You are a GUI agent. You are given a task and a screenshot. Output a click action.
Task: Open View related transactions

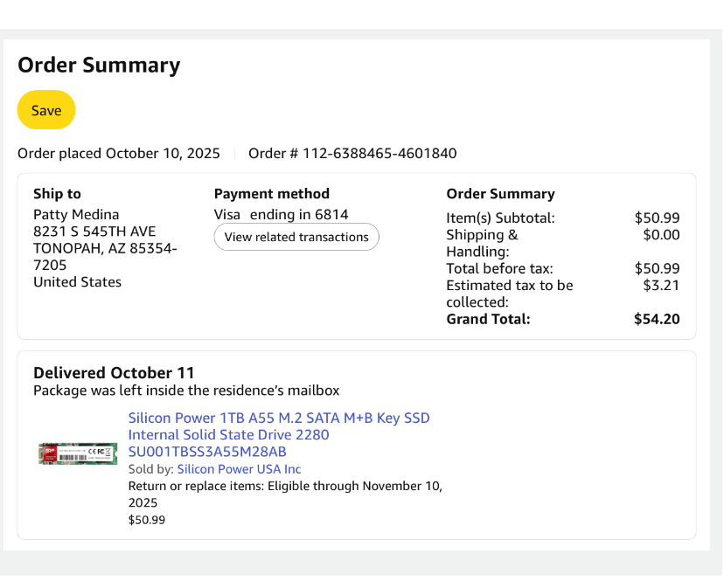(x=296, y=237)
